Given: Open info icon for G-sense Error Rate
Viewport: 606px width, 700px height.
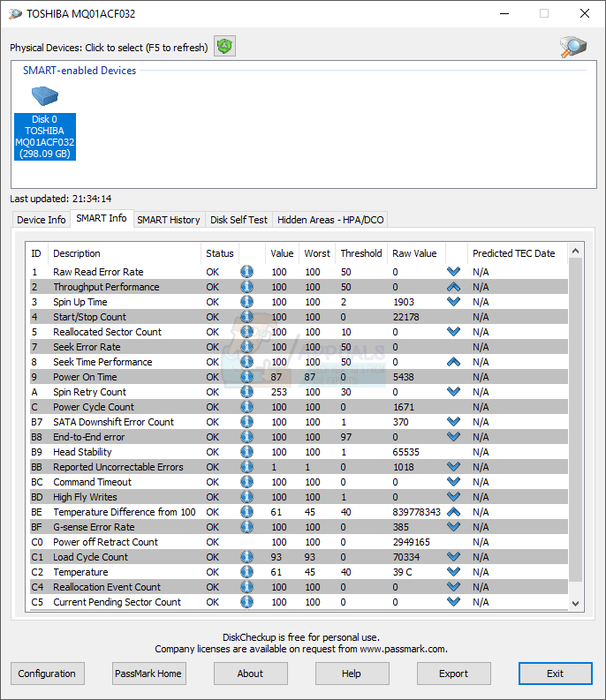Looking at the screenshot, I should [x=246, y=527].
